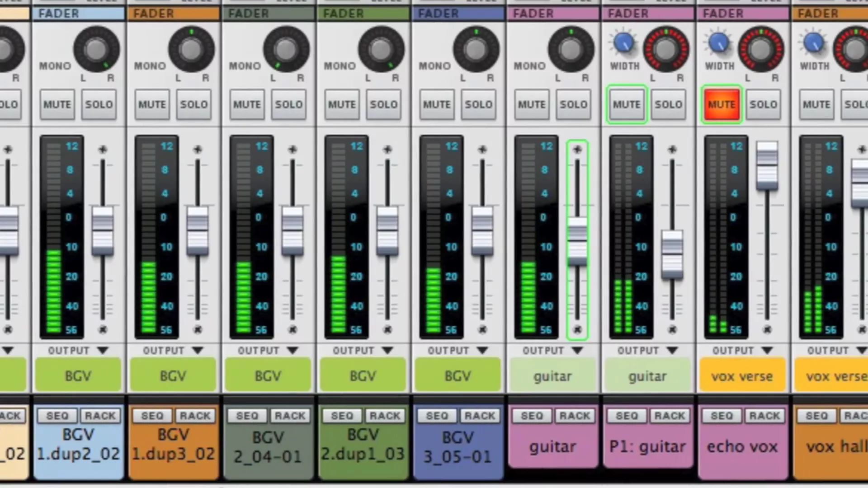
Task: Unmute the echo vox channel
Action: click(x=722, y=104)
